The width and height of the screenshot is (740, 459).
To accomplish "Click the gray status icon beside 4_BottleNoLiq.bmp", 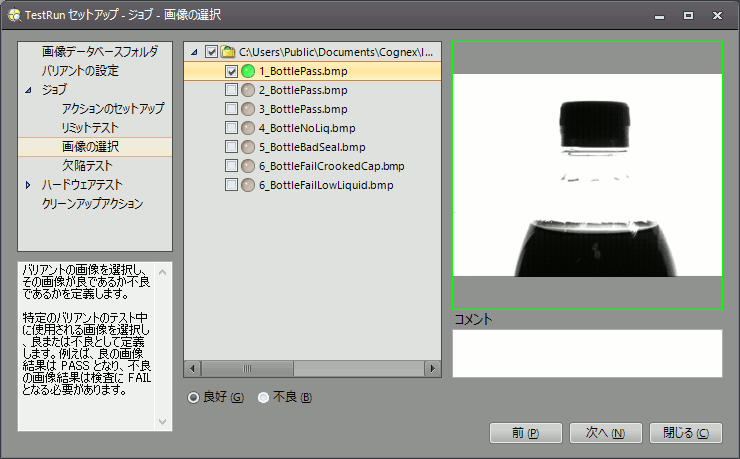I will click(x=248, y=128).
